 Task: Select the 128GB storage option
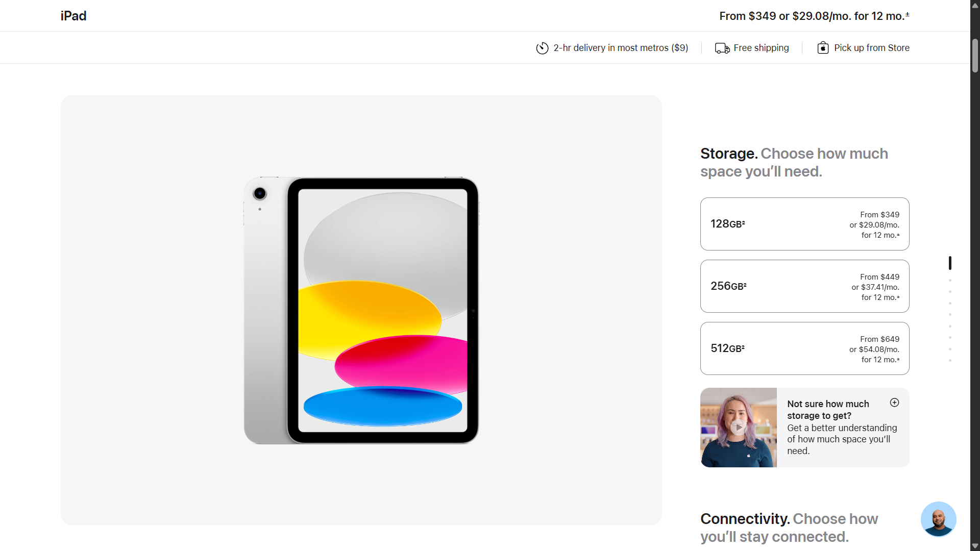[x=804, y=224]
